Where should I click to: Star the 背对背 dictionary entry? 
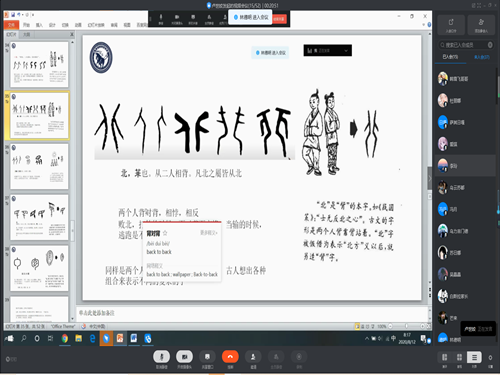[165, 233]
